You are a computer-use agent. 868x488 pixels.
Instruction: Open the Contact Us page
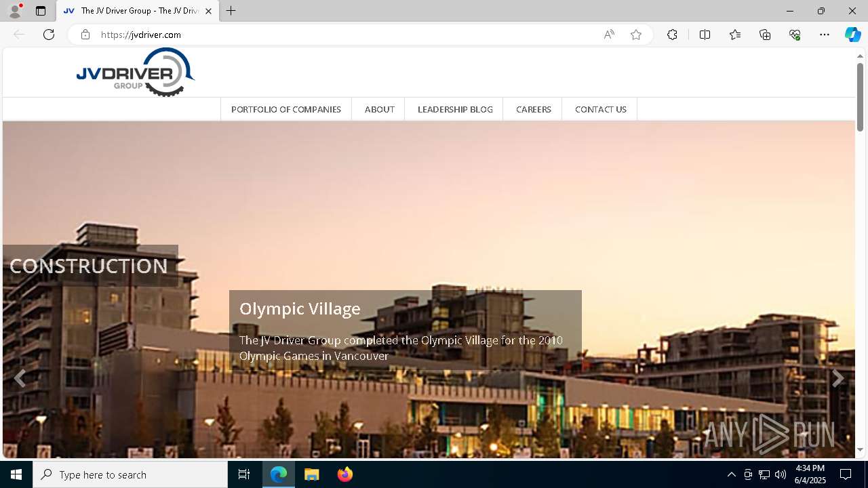click(x=601, y=109)
